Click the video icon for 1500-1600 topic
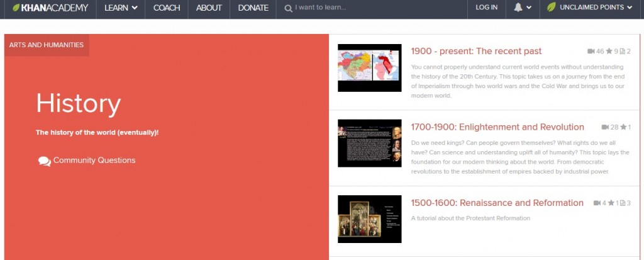 (597, 203)
